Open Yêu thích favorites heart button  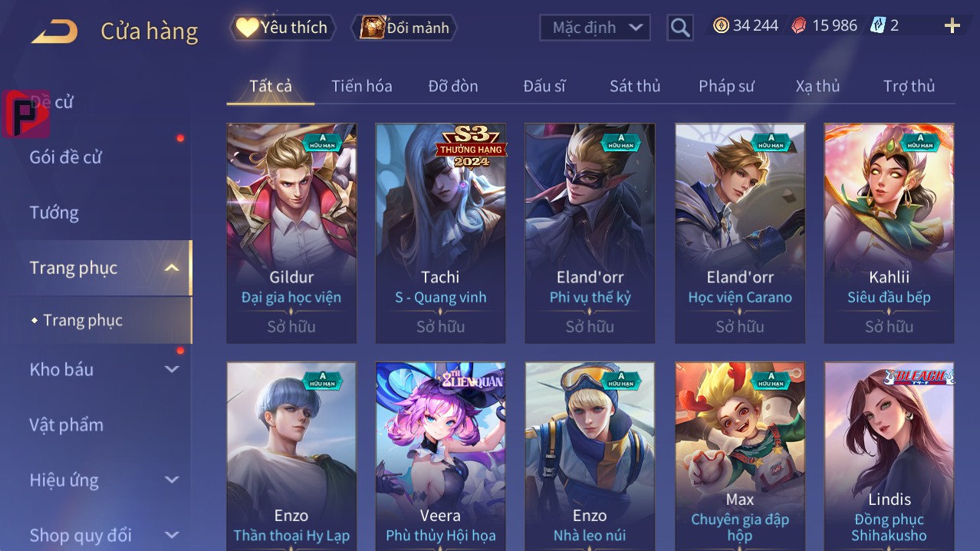[282, 28]
